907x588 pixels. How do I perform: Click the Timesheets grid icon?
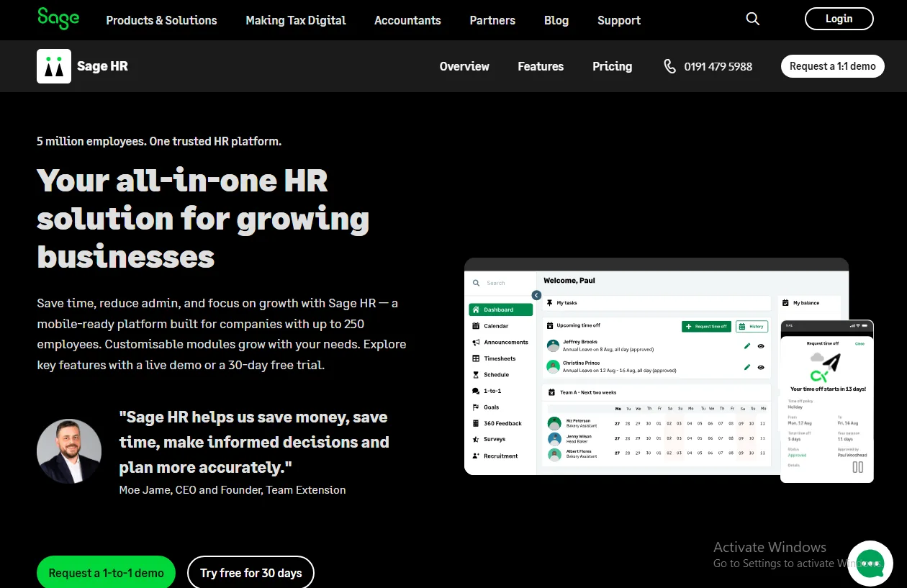pyautogui.click(x=476, y=358)
